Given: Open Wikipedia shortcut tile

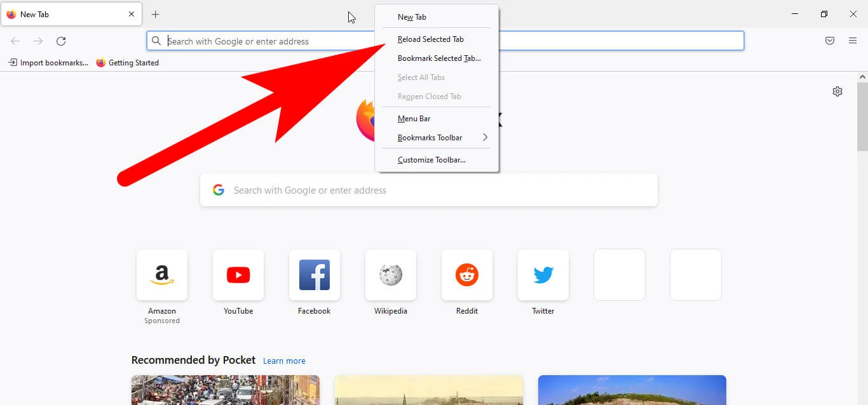Looking at the screenshot, I should [391, 275].
